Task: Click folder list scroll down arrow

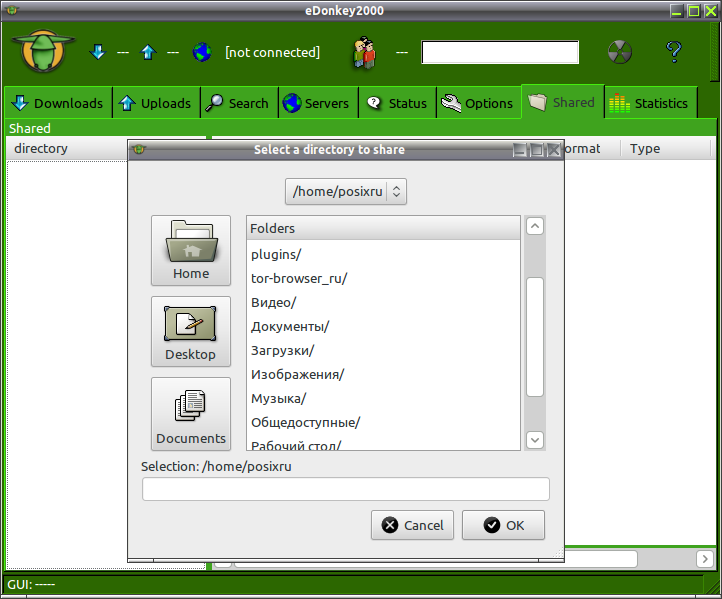Action: (535, 440)
